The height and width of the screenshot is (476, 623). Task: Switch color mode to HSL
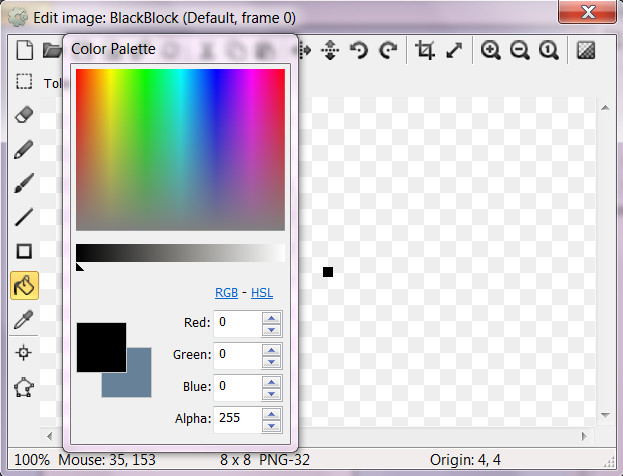tap(261, 293)
